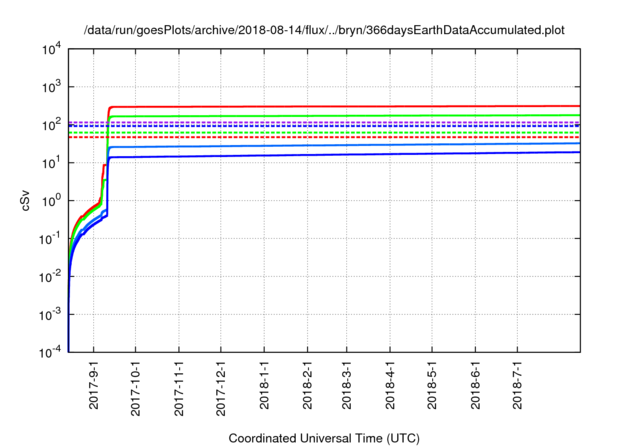640x448 pixels.
Task: Click the 2018-1-1 date tick label
Action: coord(264,384)
